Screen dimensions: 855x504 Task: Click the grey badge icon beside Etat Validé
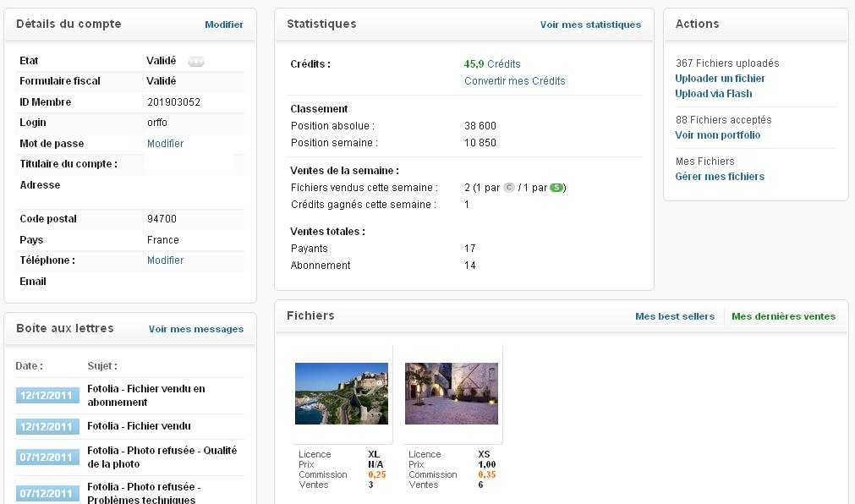tap(196, 62)
